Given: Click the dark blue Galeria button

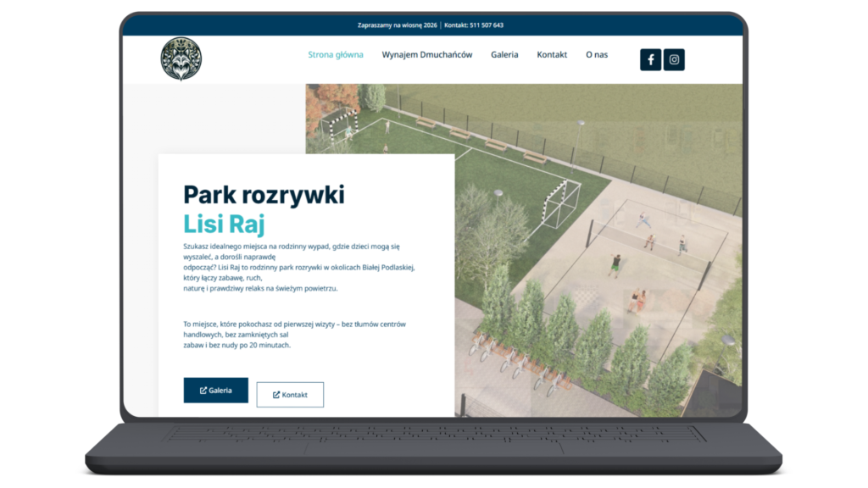Looking at the screenshot, I should click(216, 391).
